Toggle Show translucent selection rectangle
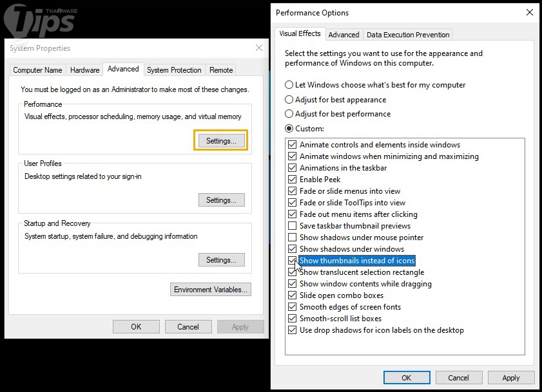The width and height of the screenshot is (542, 392). click(292, 272)
